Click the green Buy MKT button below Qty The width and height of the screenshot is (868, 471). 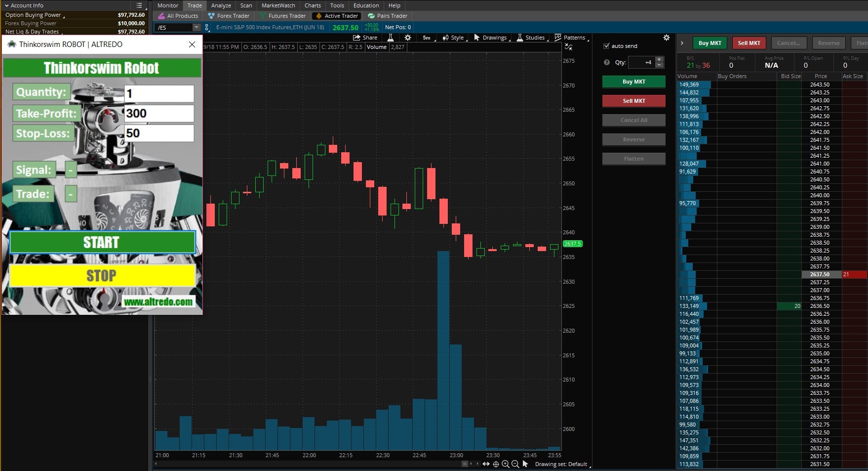pos(633,82)
